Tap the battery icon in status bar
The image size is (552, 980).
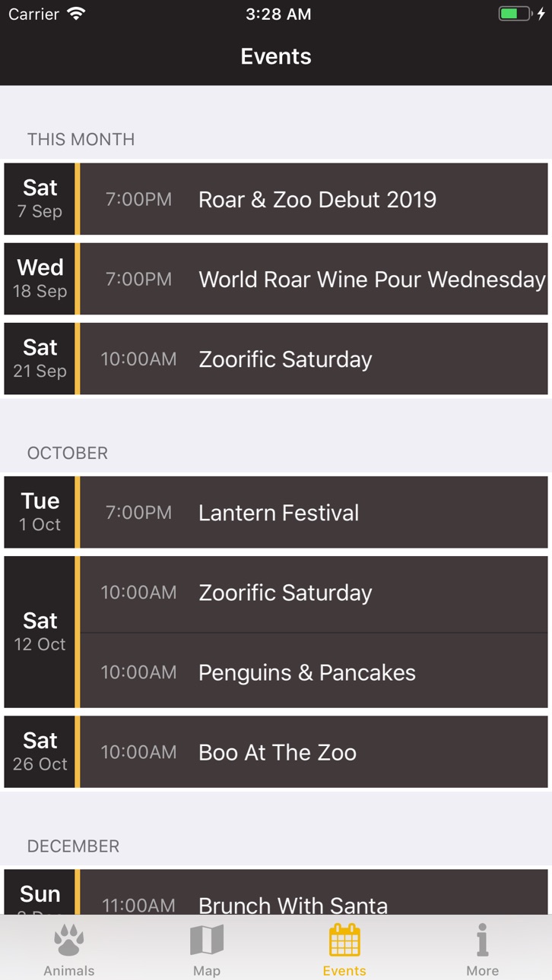pos(515,14)
